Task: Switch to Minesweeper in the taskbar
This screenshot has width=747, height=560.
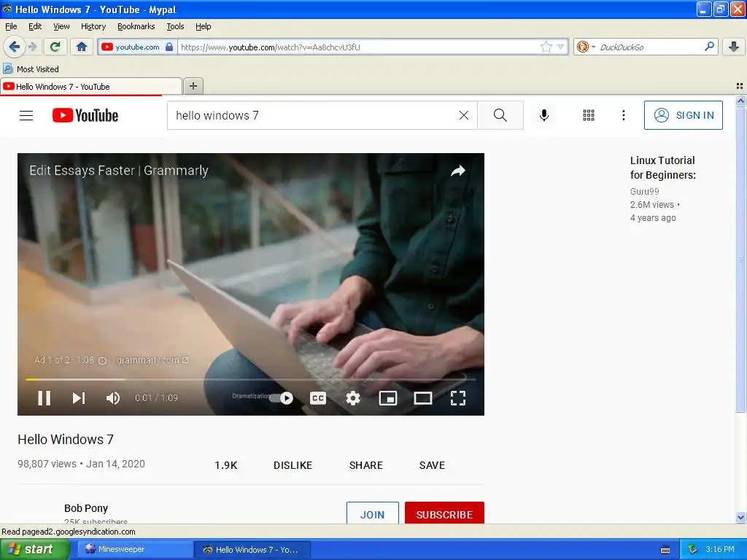Action: click(x=135, y=549)
